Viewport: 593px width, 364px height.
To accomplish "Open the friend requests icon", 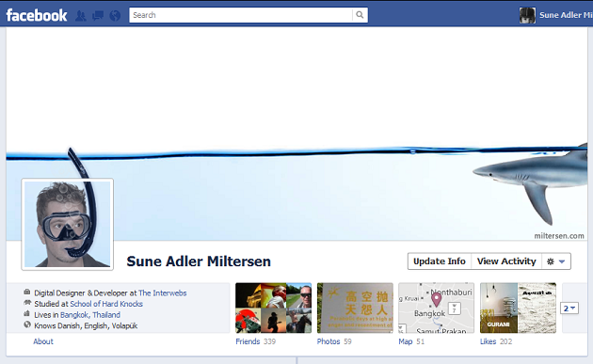I will [81, 15].
